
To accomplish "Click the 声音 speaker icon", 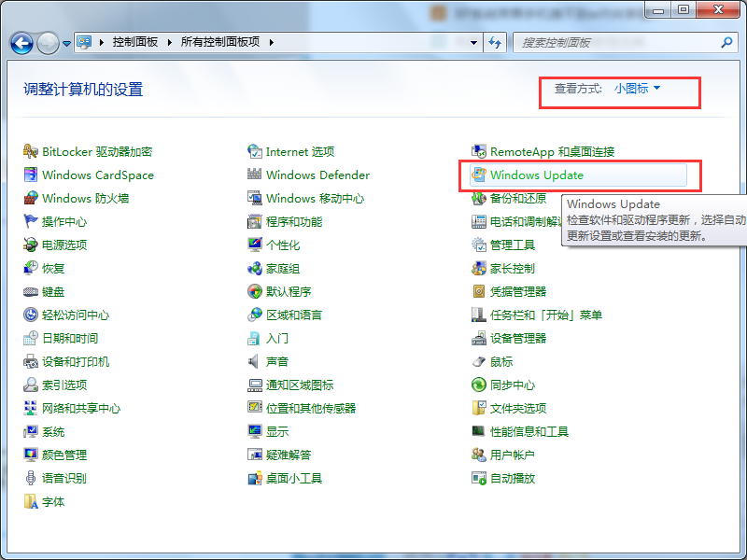I will pos(253,361).
